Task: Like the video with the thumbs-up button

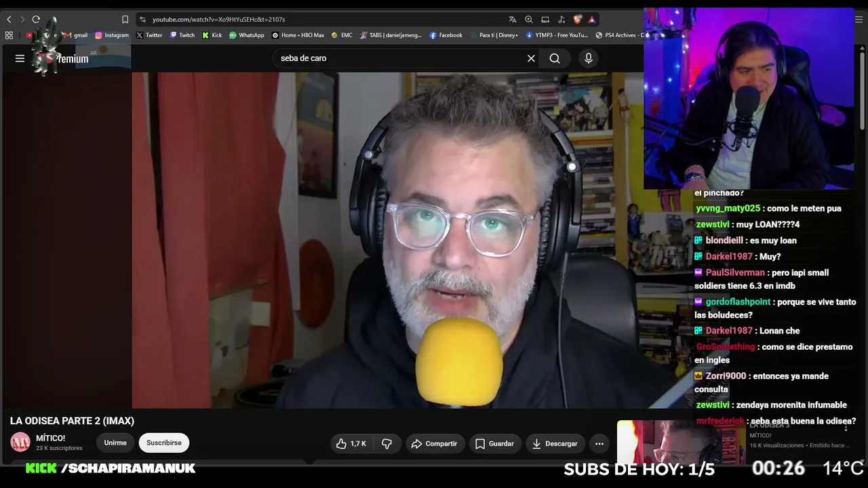Action: click(x=351, y=444)
